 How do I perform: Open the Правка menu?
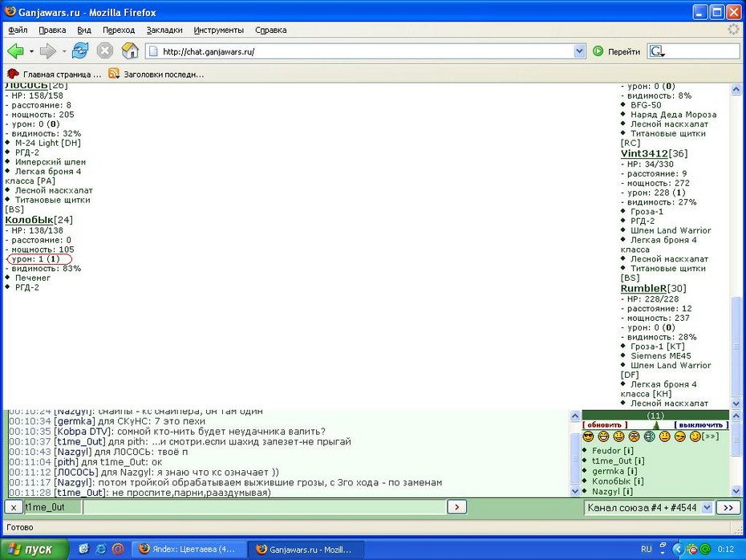tap(52, 30)
